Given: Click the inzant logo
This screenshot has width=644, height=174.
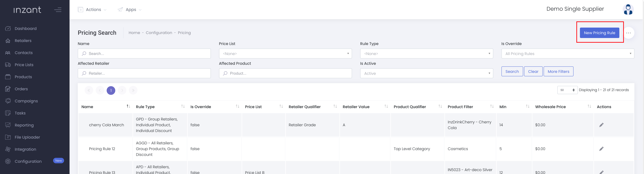Looking at the screenshot, I should 27,10.
